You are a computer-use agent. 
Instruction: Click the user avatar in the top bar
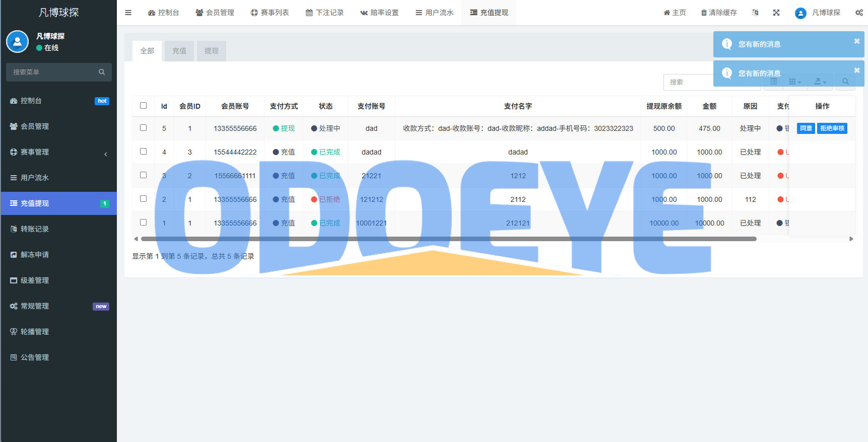(800, 13)
